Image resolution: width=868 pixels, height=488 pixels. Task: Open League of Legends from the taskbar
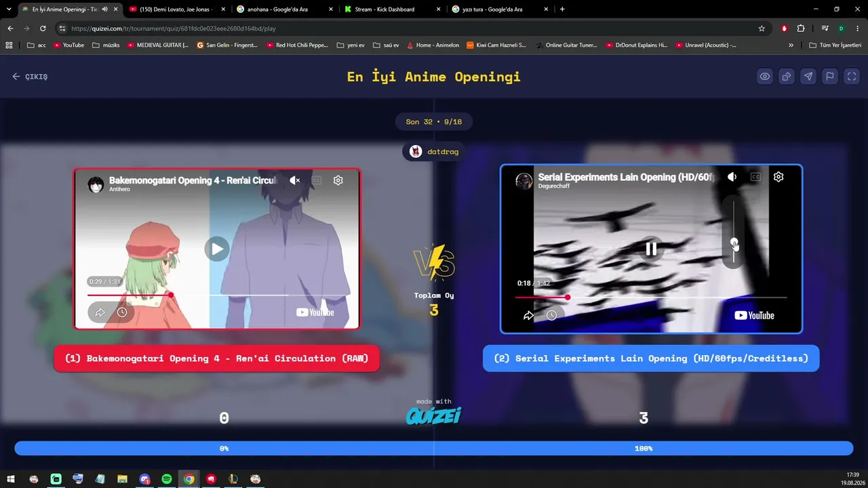(233, 479)
